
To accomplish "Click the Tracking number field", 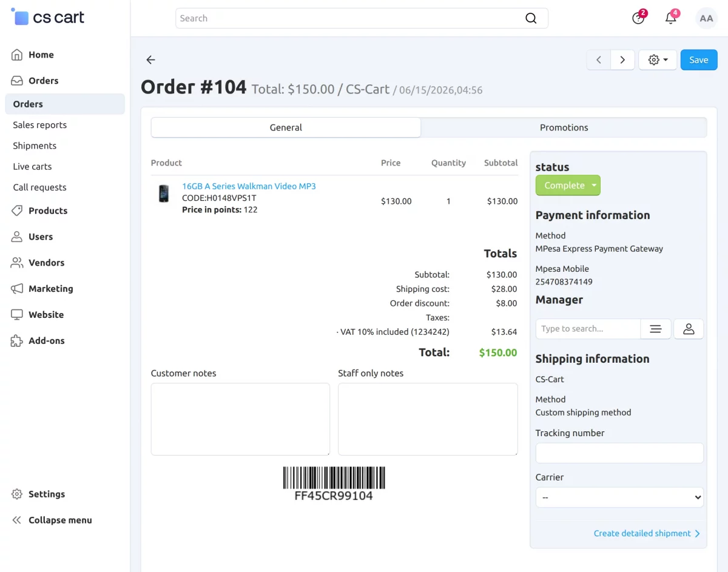I will [x=619, y=453].
